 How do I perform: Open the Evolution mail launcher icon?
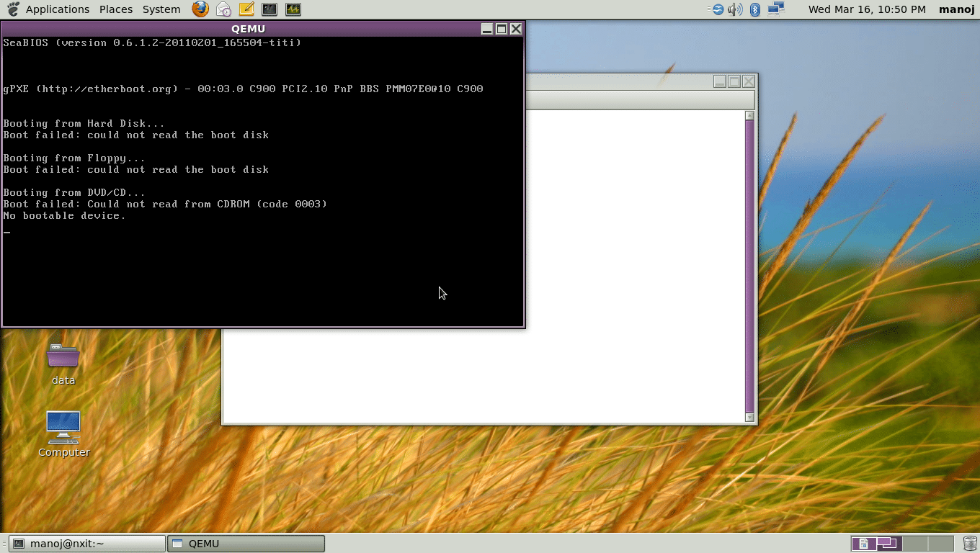[223, 9]
